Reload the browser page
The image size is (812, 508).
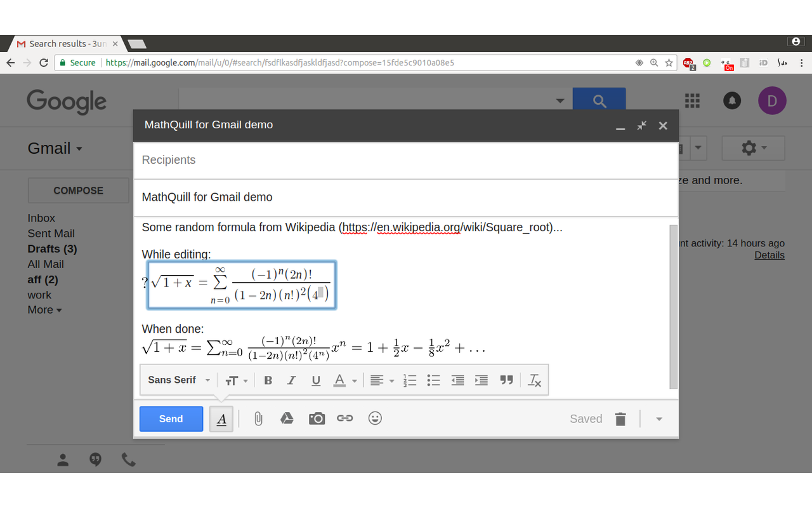click(x=44, y=63)
